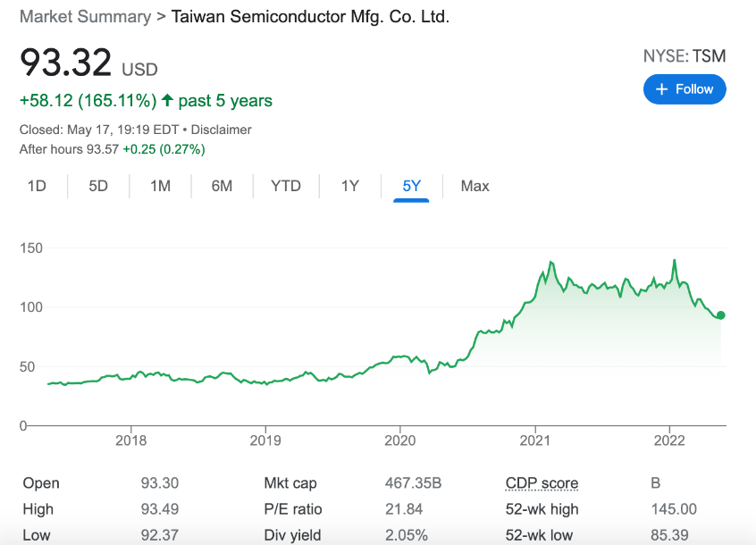756x545 pixels.
Task: Click the High value 93.49
Action: pyautogui.click(x=160, y=509)
